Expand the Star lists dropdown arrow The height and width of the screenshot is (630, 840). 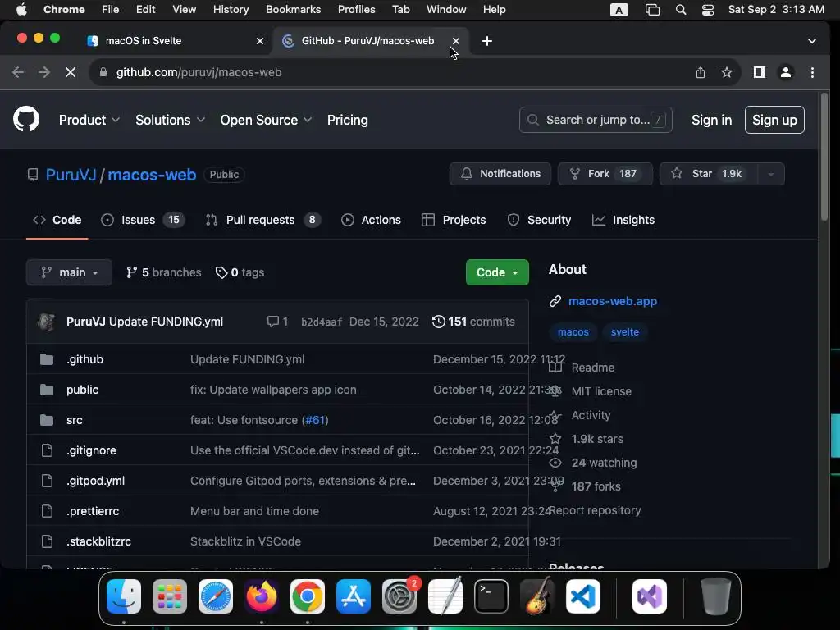pyautogui.click(x=771, y=174)
